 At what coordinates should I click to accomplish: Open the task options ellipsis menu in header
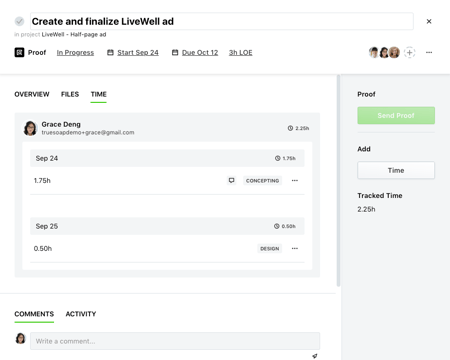(x=429, y=52)
